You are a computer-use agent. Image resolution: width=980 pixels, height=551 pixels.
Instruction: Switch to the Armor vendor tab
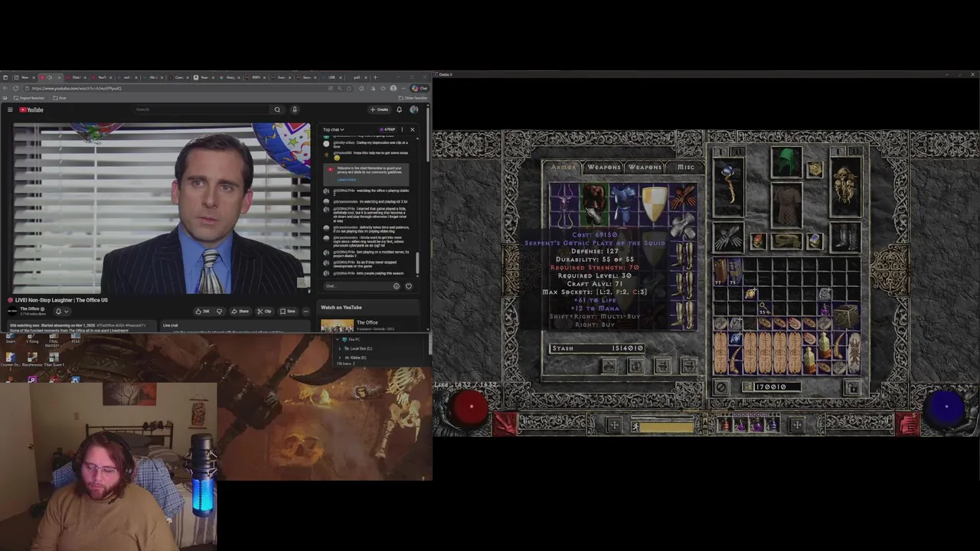tap(563, 167)
